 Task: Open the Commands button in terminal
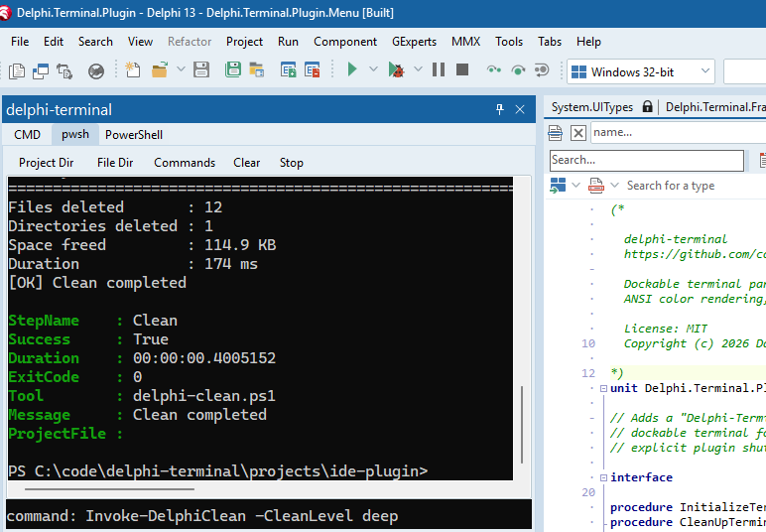(x=185, y=162)
